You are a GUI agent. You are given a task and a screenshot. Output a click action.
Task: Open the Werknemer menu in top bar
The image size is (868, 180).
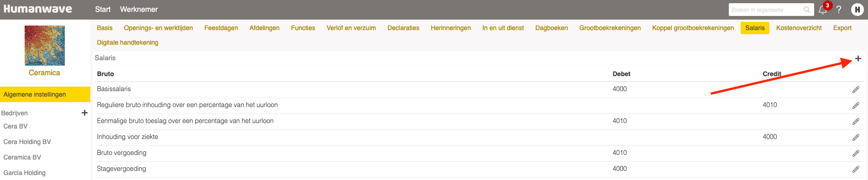(x=139, y=10)
